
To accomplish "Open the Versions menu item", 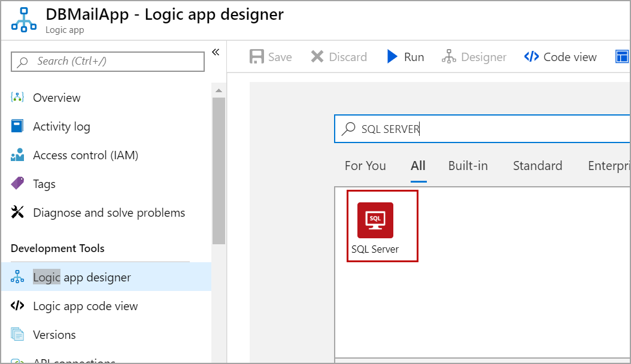I will pos(54,335).
